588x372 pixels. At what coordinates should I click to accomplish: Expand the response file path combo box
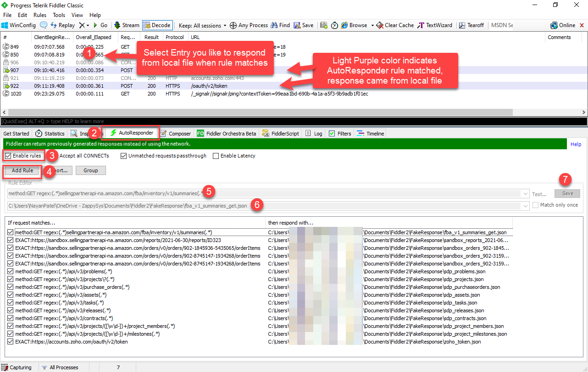(x=526, y=206)
